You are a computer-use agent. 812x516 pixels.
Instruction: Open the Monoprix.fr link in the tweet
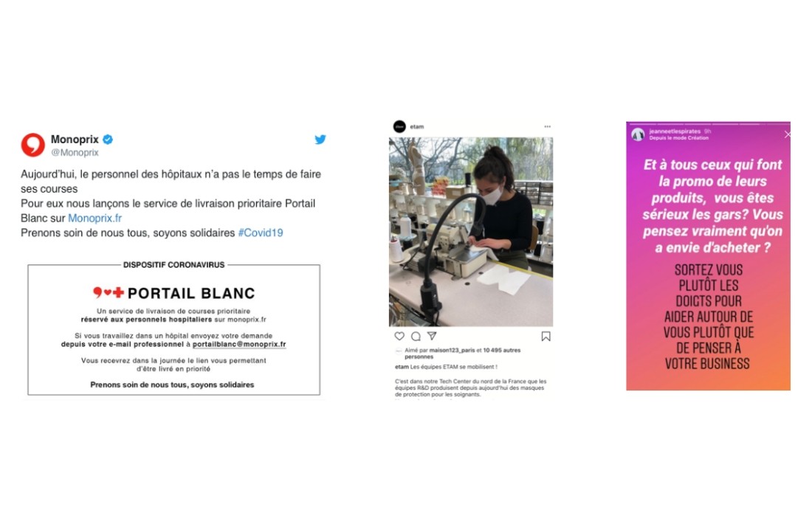tap(94, 218)
